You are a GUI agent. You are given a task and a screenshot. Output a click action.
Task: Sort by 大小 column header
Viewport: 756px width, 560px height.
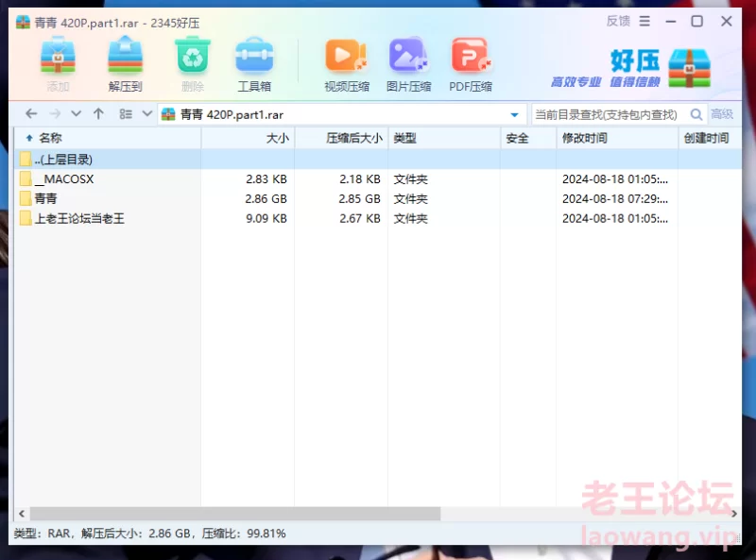pos(248,138)
